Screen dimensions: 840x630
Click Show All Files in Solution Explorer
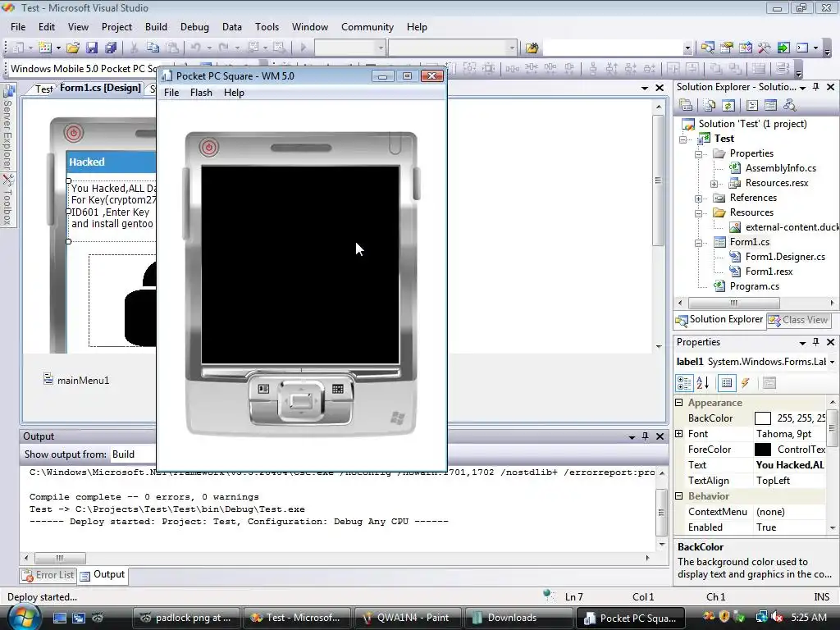click(710, 106)
